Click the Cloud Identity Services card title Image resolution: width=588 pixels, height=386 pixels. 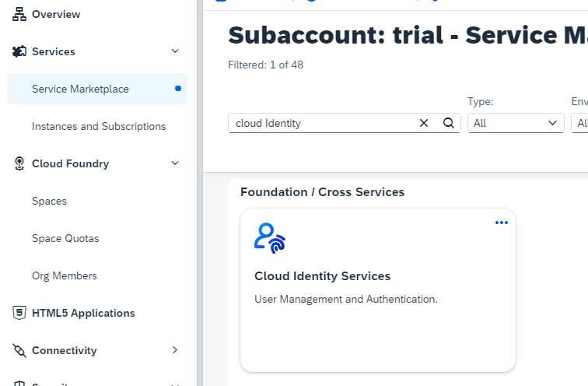point(322,276)
